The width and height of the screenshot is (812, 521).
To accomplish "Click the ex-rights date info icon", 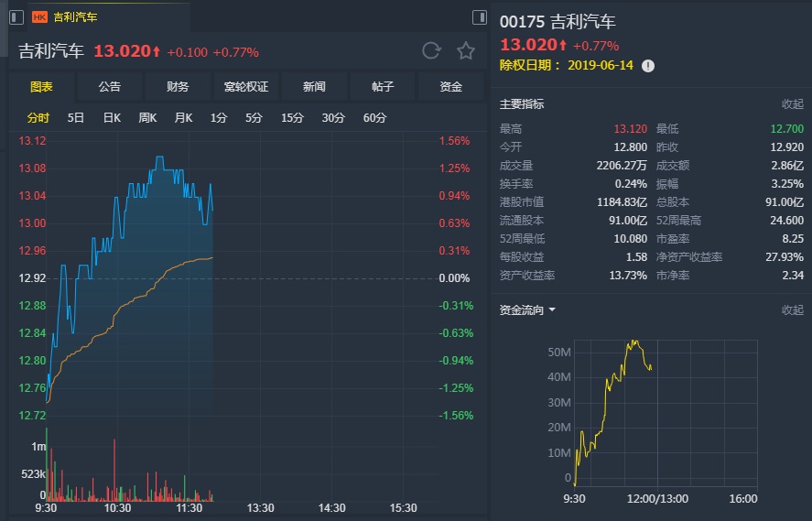I will coord(648,66).
